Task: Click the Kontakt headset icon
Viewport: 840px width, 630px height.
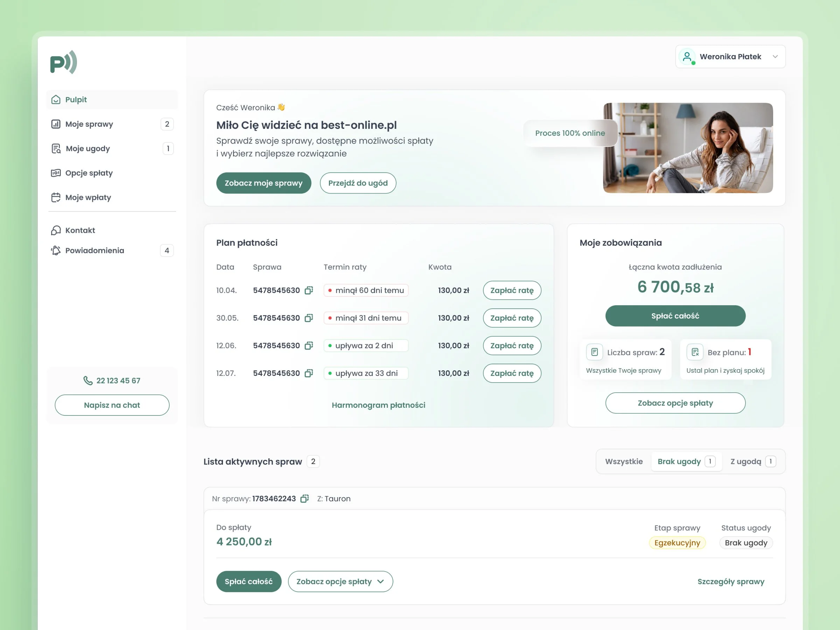Action: pos(56,230)
